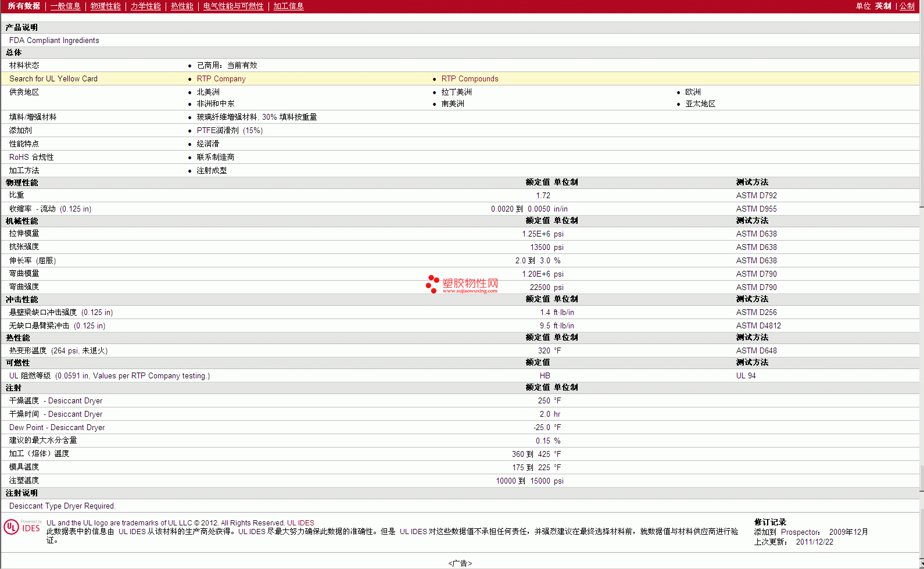
Task: Open the RTP Compounds link
Action: (470, 78)
